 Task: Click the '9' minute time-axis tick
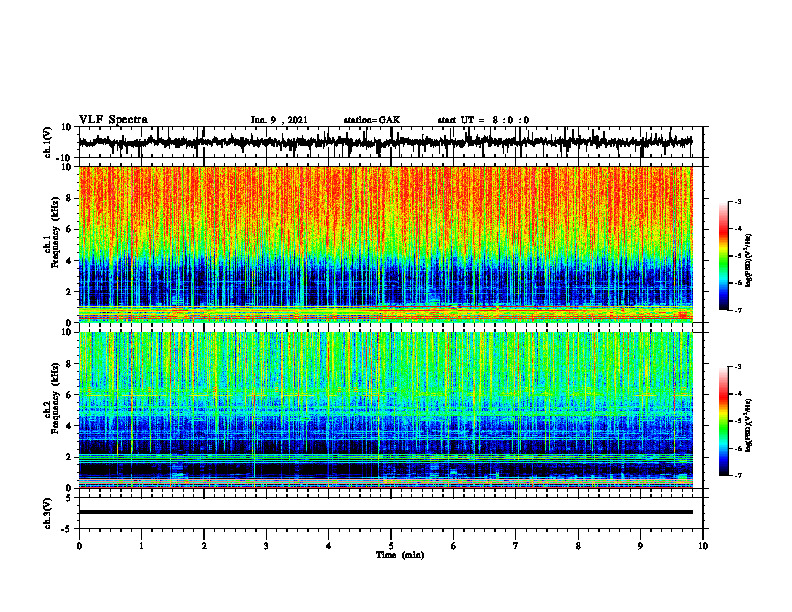[x=640, y=546]
